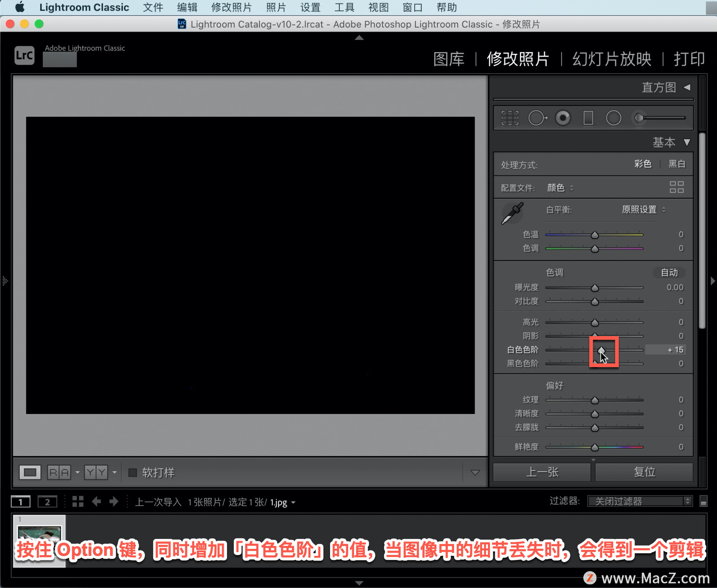Click the 清晰度 clarity slider handle
The width and height of the screenshot is (717, 588).
coord(595,414)
